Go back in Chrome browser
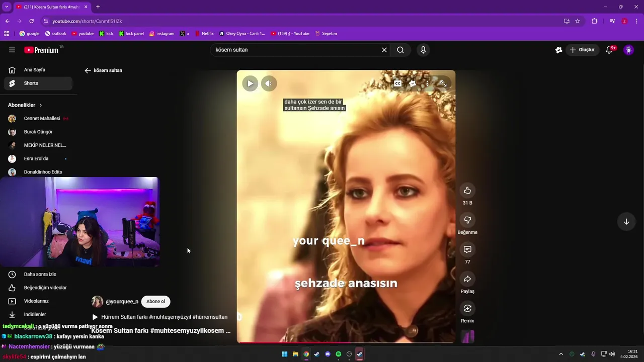Viewport: 644px width, 362px height. click(x=8, y=21)
